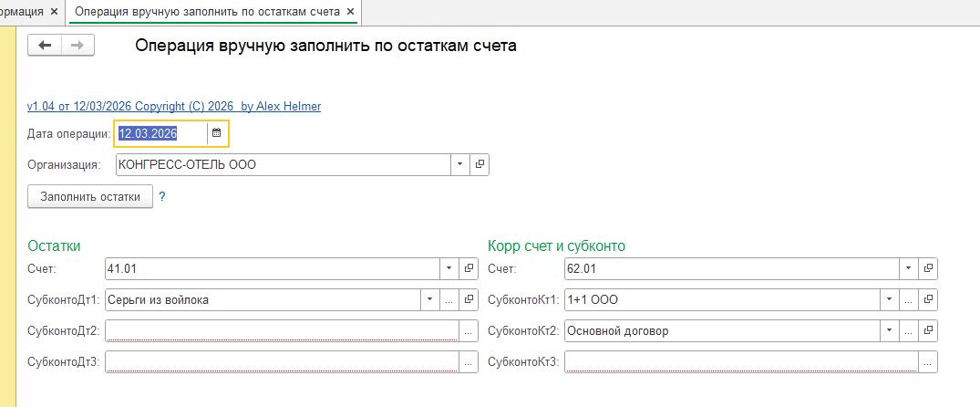Image resolution: width=980 pixels, height=407 pixels.
Task: Click the forward navigation arrow
Action: (x=78, y=46)
